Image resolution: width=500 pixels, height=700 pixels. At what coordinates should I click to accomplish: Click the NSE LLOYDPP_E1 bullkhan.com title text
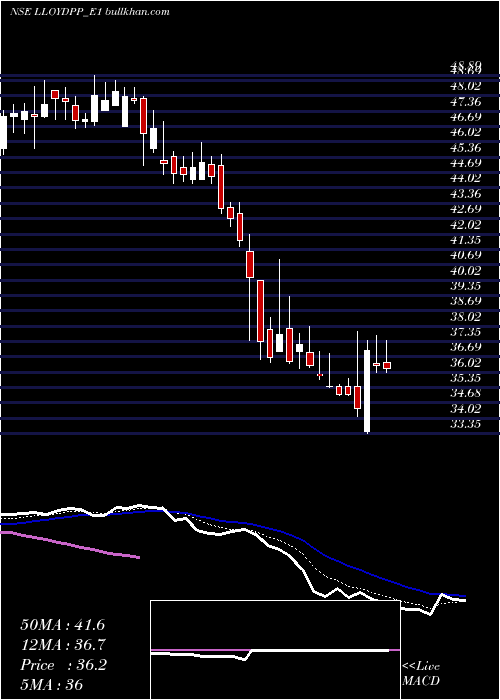(89, 12)
